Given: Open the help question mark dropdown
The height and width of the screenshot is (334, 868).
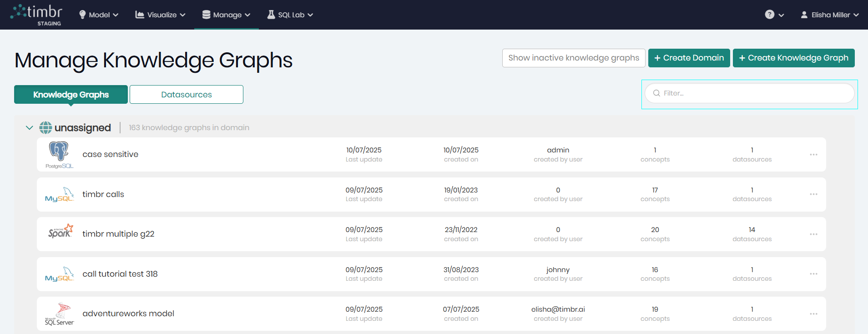Looking at the screenshot, I should click(x=774, y=15).
